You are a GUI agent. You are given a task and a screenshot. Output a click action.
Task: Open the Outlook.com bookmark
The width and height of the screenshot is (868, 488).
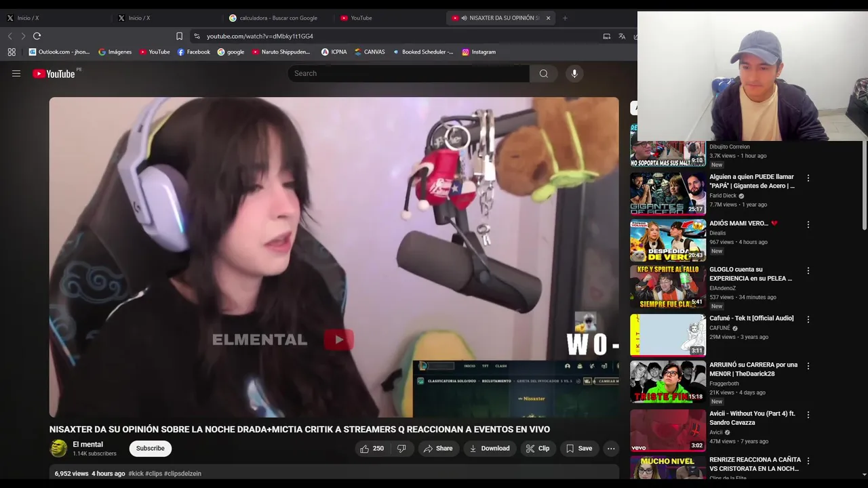[x=59, y=52]
